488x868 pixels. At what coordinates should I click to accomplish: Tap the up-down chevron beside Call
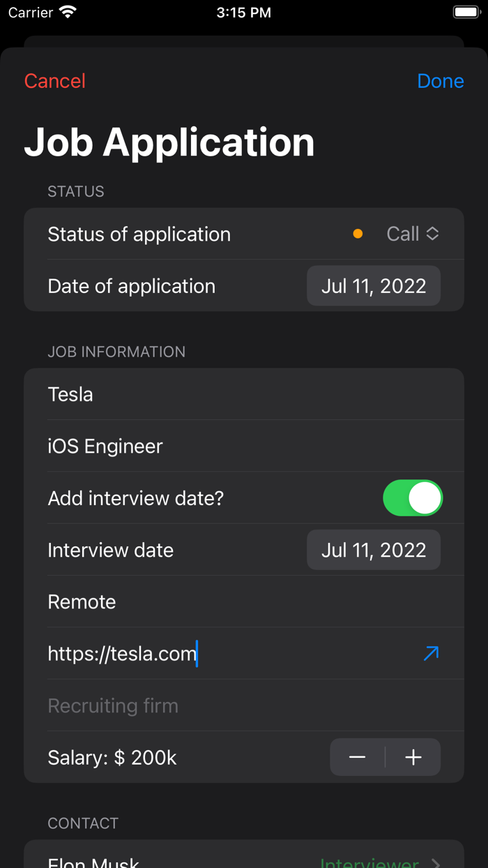click(x=434, y=234)
